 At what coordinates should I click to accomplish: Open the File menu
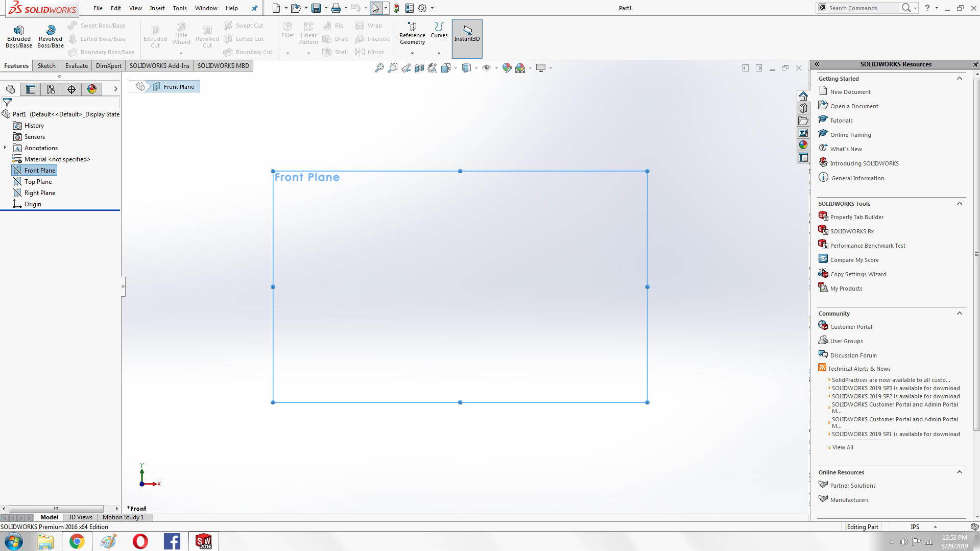point(98,8)
